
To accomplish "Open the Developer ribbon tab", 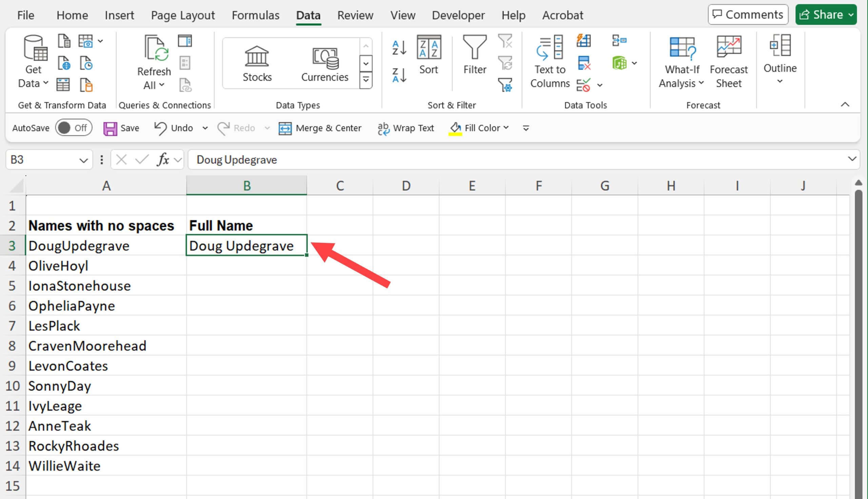I will pyautogui.click(x=458, y=15).
